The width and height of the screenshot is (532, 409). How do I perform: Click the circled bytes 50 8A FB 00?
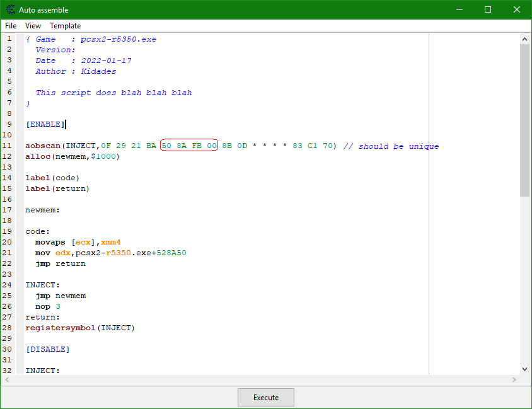click(x=189, y=146)
